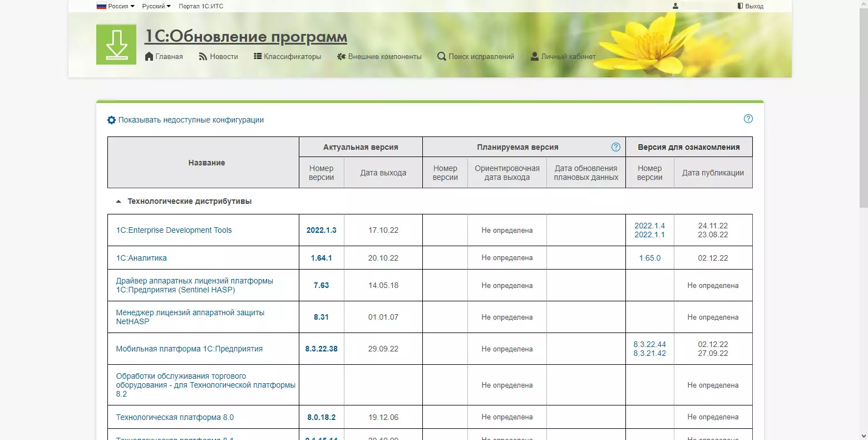Click the publication date 23.08.22

coord(713,234)
